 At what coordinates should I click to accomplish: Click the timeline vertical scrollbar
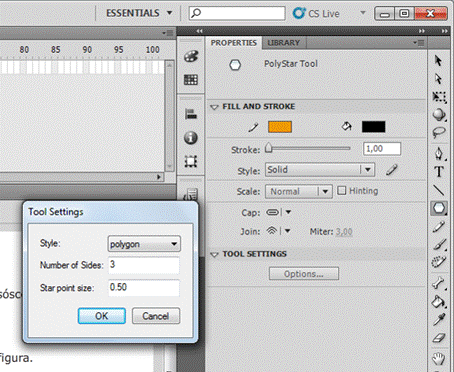[169, 115]
